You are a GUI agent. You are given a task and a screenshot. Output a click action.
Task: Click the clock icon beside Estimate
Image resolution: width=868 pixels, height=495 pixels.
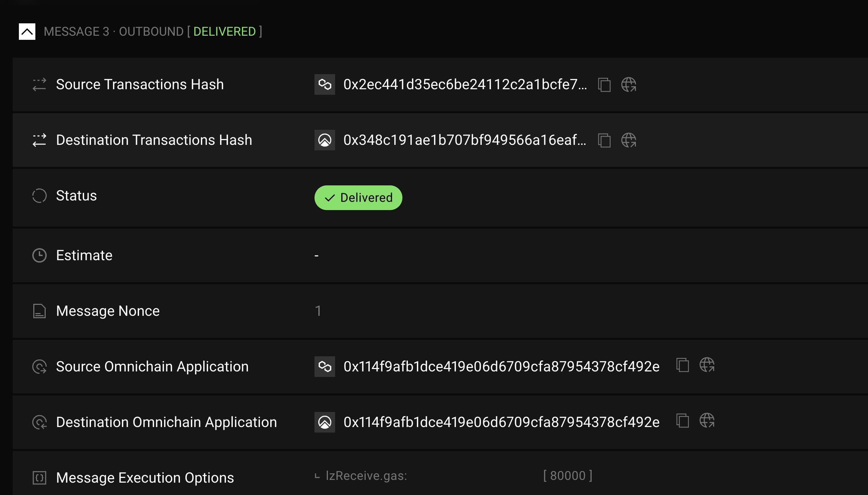(39, 255)
